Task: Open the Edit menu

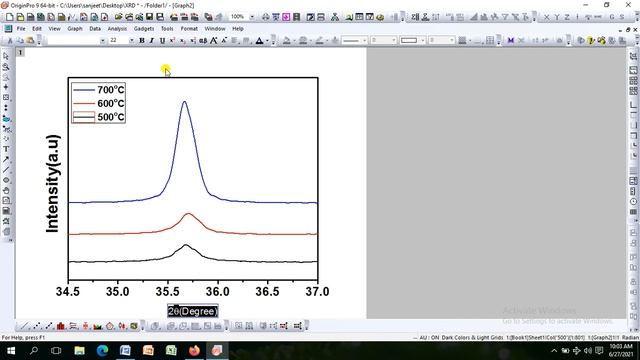Action: coord(37,29)
